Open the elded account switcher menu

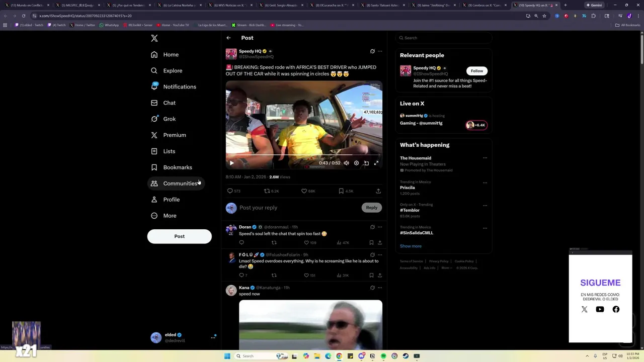coord(183,337)
